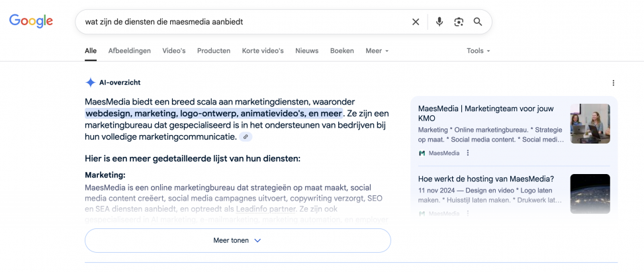Open 'MaesMedia | Marketingteam voor jouw KMO' link

point(486,113)
